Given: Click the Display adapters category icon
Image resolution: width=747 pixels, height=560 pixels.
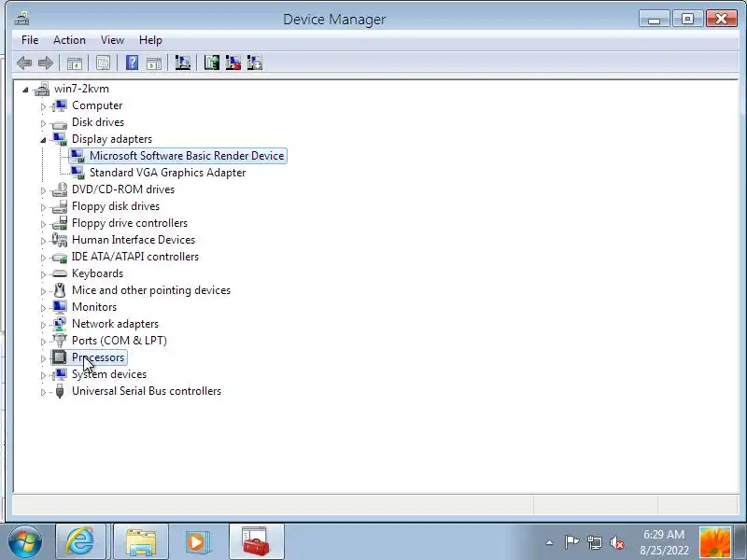Looking at the screenshot, I should pyautogui.click(x=60, y=139).
